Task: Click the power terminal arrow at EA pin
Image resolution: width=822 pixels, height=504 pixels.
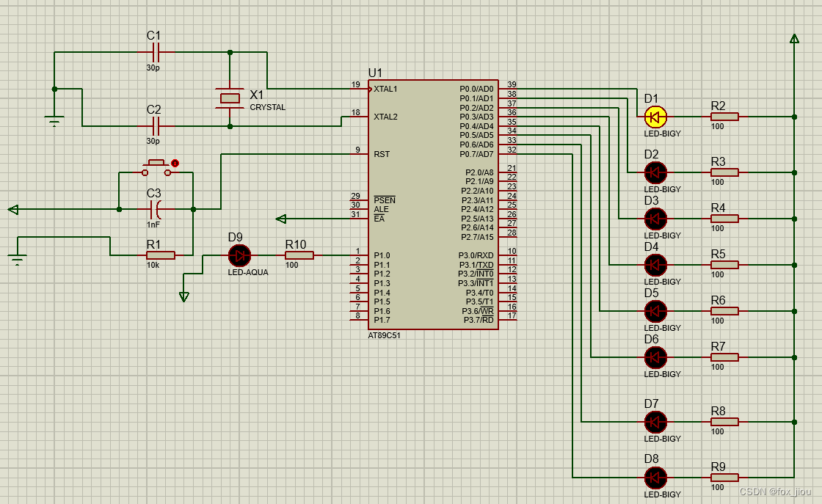Action: tap(281, 219)
